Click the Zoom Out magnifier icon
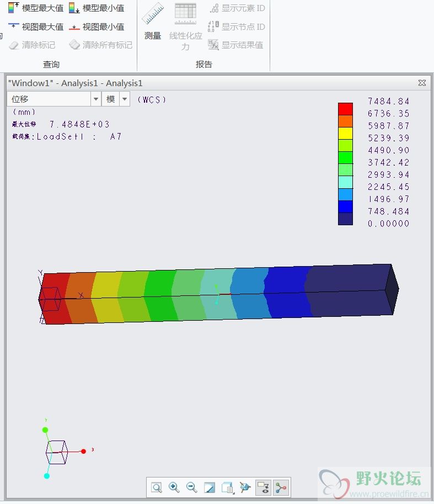This screenshot has width=434, height=504. (x=192, y=487)
